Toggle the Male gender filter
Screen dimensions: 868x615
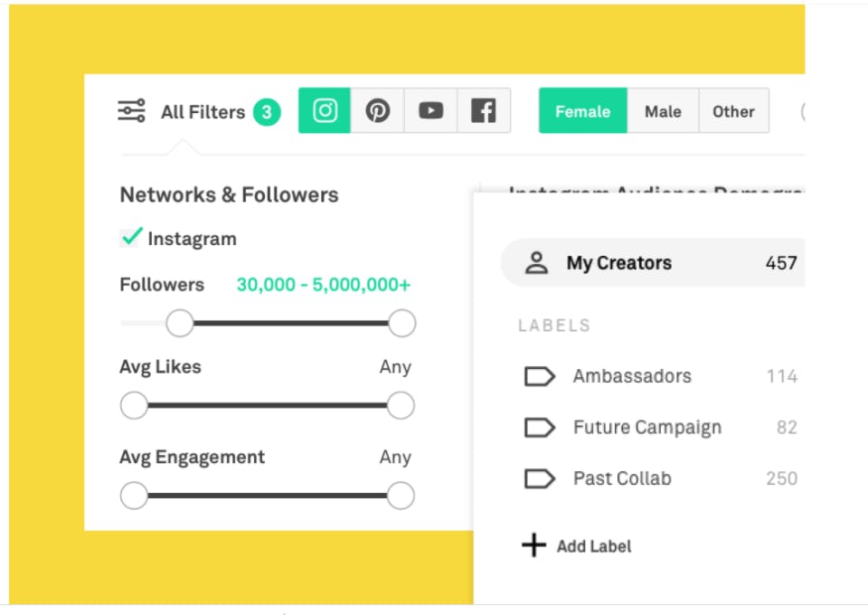[x=663, y=111]
